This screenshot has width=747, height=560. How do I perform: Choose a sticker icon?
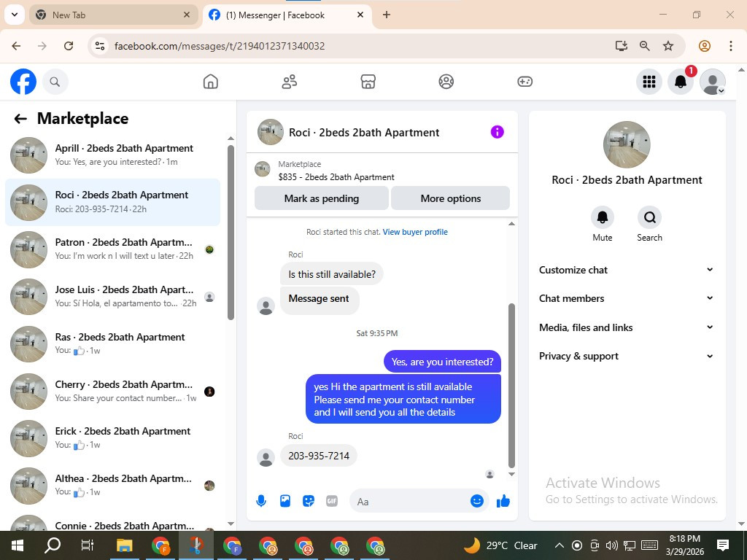click(x=309, y=501)
